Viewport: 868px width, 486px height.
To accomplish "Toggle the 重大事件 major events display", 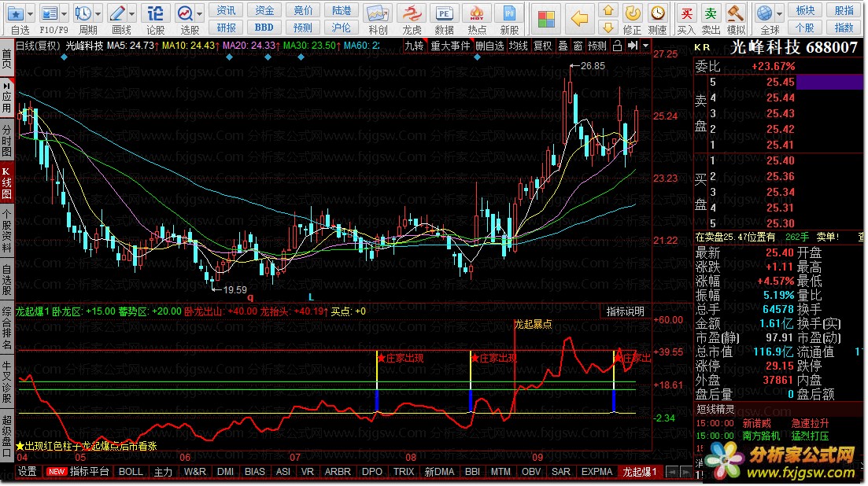I will point(450,46).
